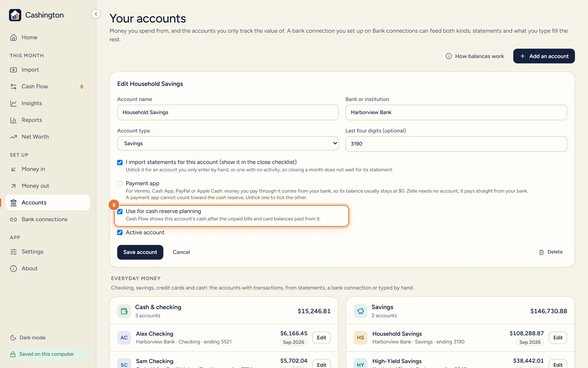Open Net Worth in the sidebar
Screen dimensions: 588x368
(x=48, y=137)
